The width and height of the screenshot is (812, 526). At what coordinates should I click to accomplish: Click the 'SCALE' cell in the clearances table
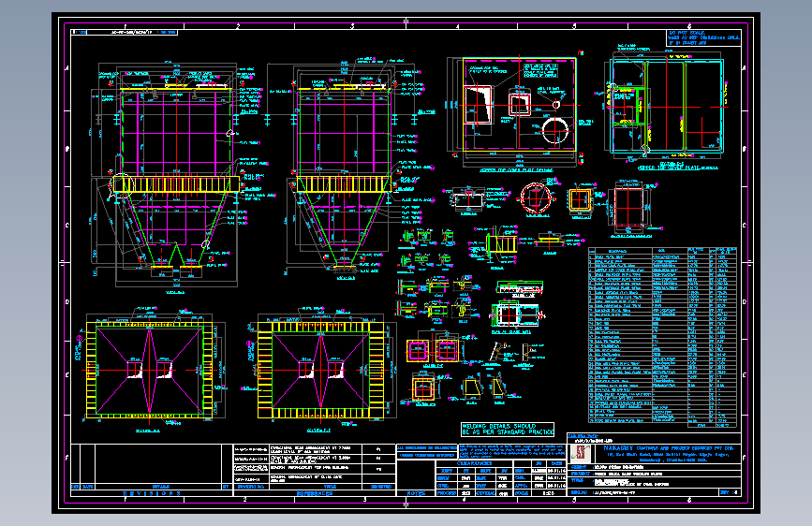[x=521, y=493]
